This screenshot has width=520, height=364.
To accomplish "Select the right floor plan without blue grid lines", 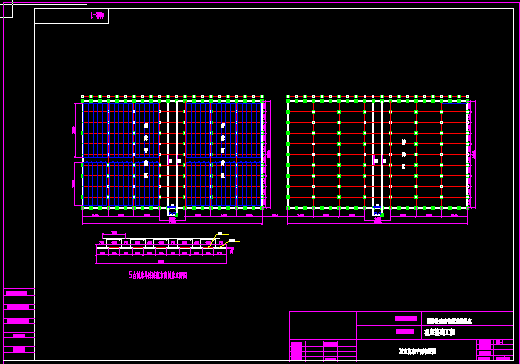I will tap(381, 160).
